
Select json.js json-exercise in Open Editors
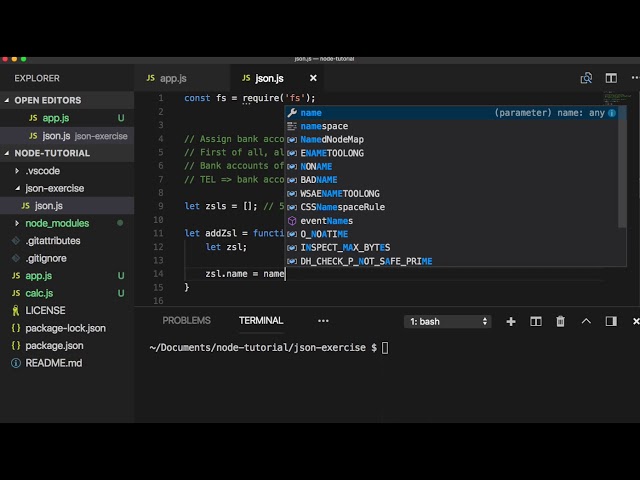(x=67, y=136)
